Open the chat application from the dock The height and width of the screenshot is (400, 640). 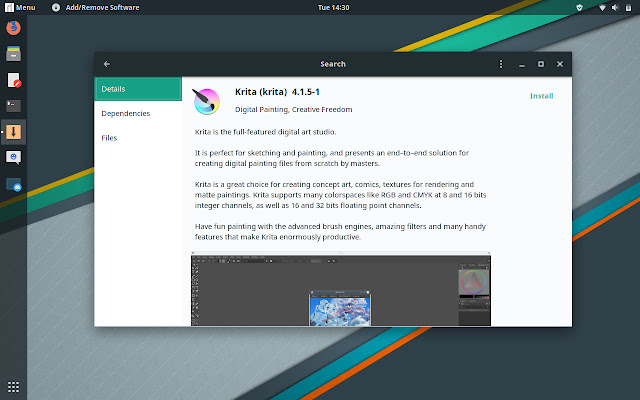click(x=13, y=158)
